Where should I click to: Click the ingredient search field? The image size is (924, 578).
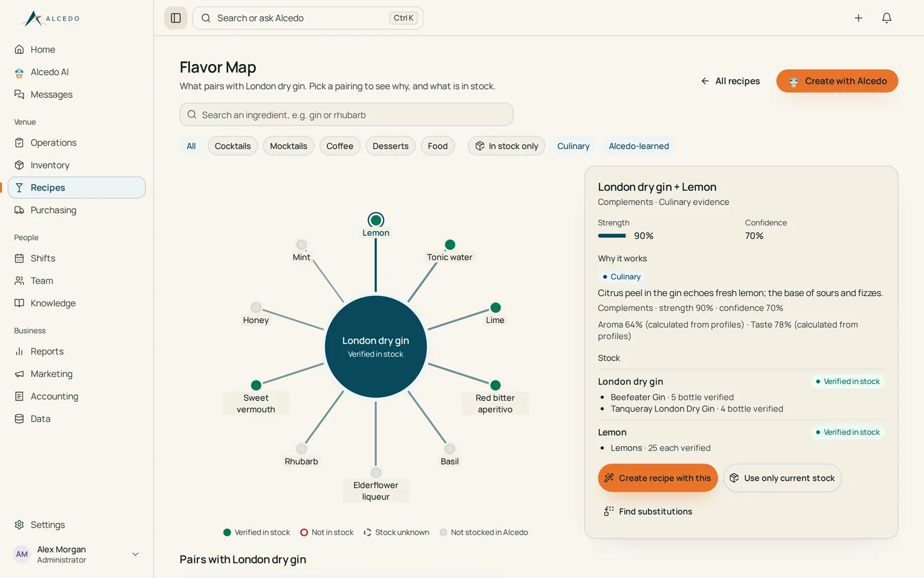pos(346,114)
